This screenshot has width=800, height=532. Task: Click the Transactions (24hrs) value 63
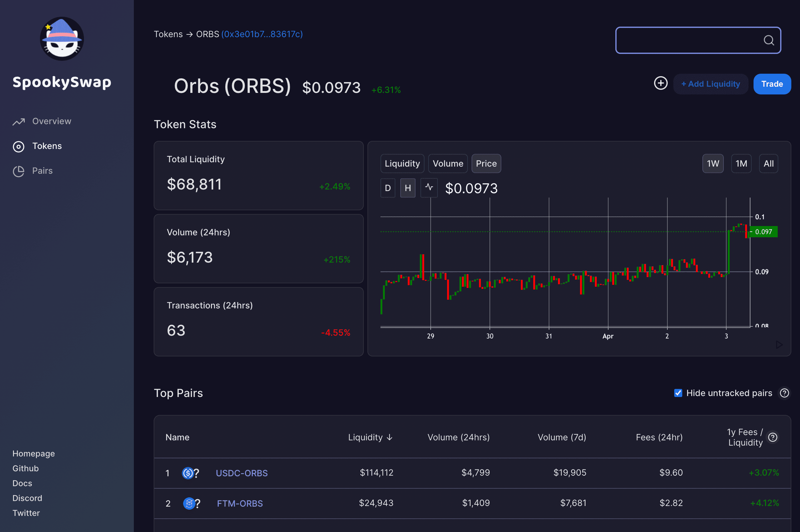click(176, 330)
